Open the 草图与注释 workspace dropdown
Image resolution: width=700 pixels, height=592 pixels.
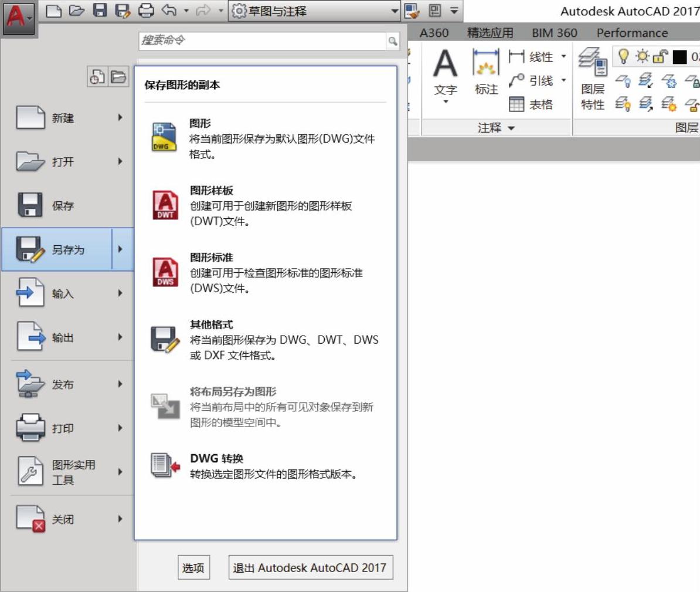(314, 11)
